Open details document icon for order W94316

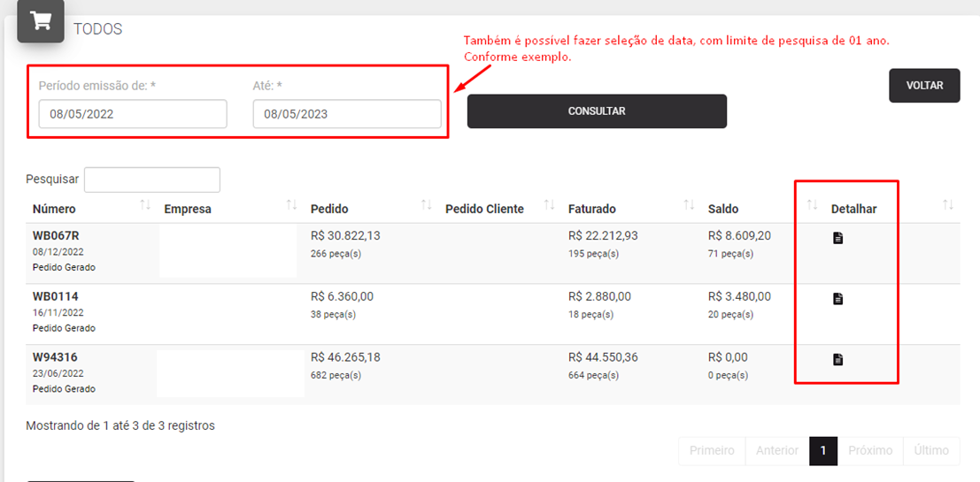click(838, 359)
